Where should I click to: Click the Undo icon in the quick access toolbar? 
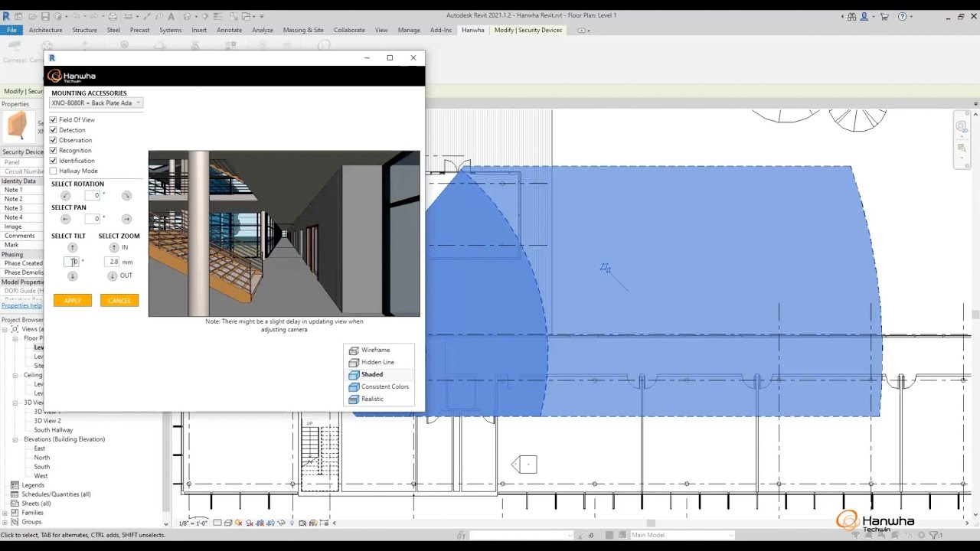[x=76, y=16]
